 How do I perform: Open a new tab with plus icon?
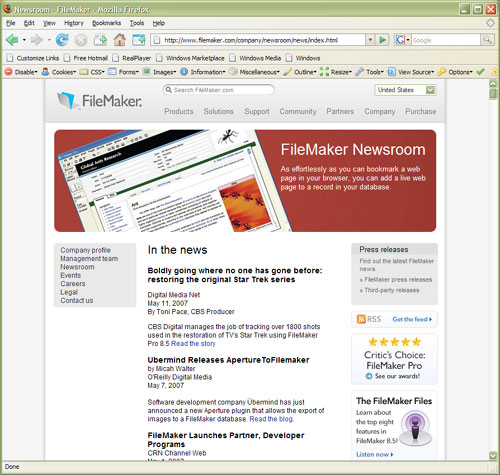pos(100,40)
